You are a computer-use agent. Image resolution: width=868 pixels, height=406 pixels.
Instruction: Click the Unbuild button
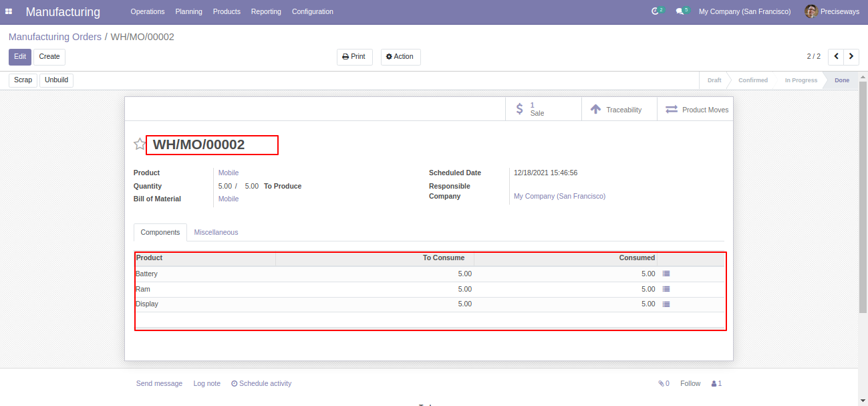click(x=56, y=80)
